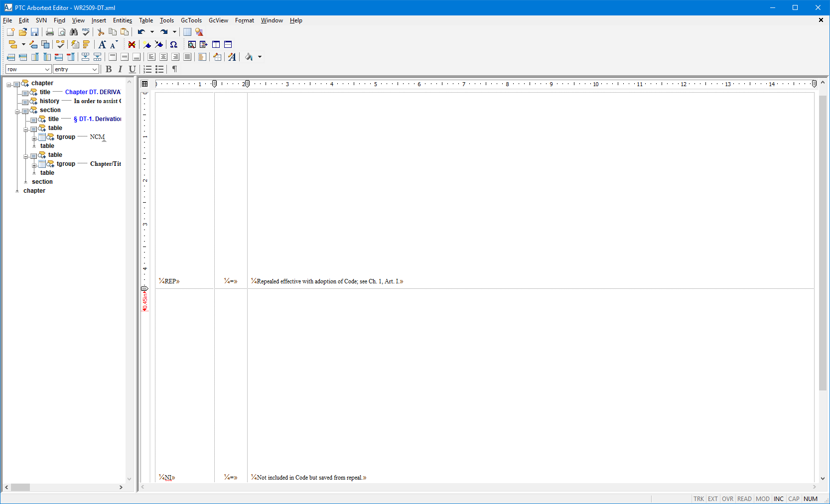The image size is (830, 504).
Task: Click the 'Not included in Code' cell text
Action: coord(309,478)
